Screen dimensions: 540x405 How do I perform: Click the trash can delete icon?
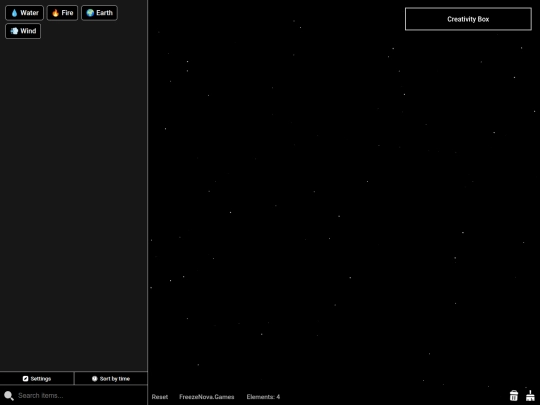click(513, 395)
